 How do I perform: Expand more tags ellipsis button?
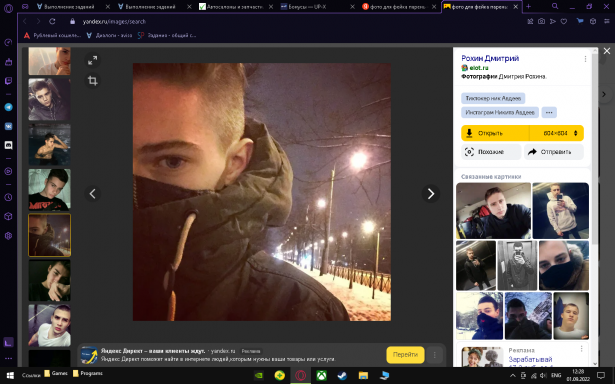click(x=549, y=113)
